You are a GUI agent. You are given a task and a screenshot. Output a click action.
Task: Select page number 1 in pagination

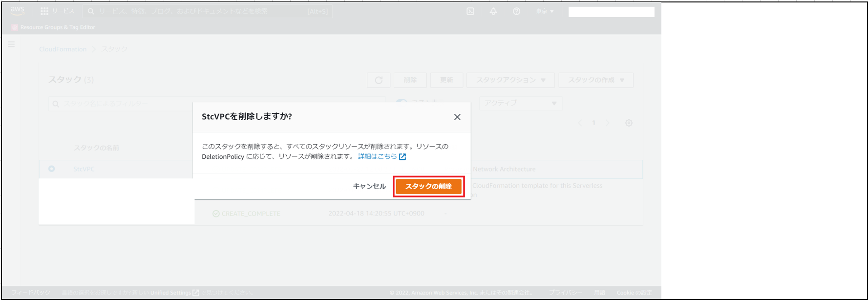594,123
